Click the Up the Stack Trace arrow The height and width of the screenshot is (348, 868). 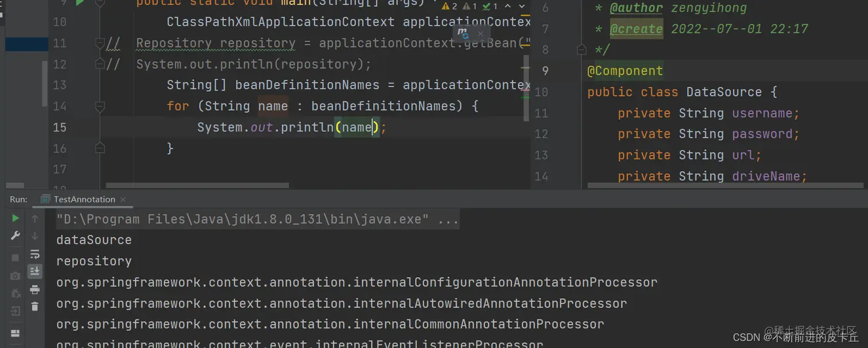coord(35,218)
